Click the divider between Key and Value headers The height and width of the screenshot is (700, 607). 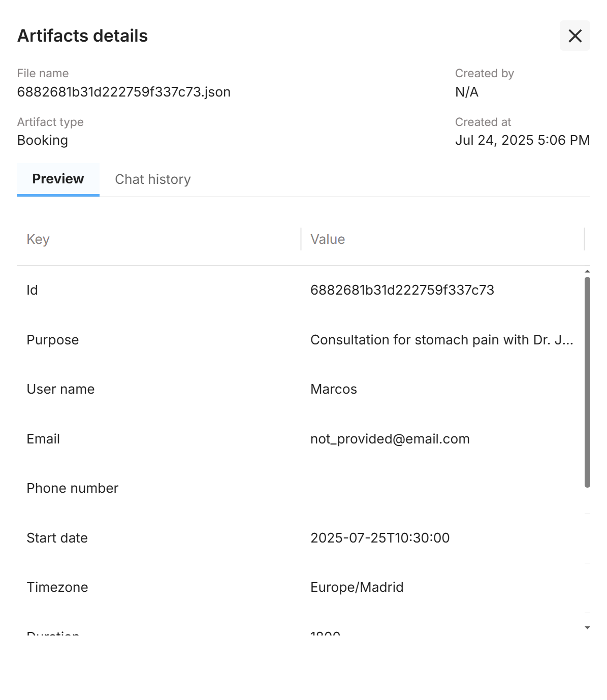pos(301,239)
